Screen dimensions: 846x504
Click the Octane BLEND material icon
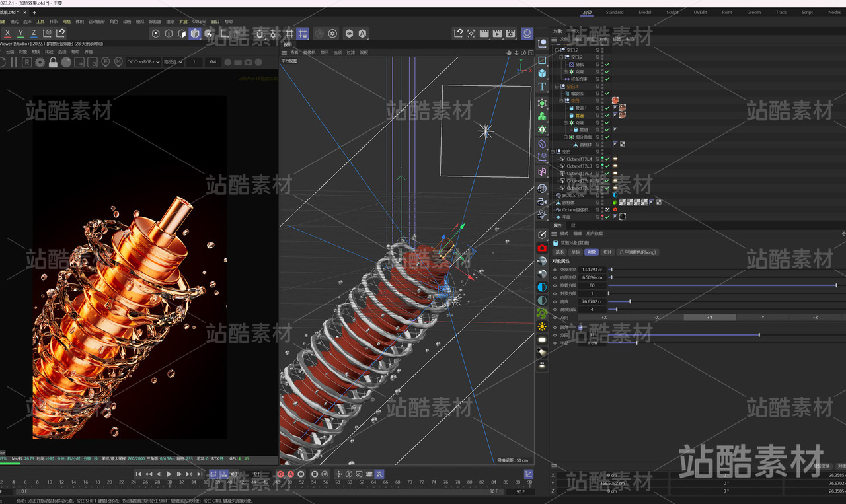pyautogui.click(x=542, y=261)
